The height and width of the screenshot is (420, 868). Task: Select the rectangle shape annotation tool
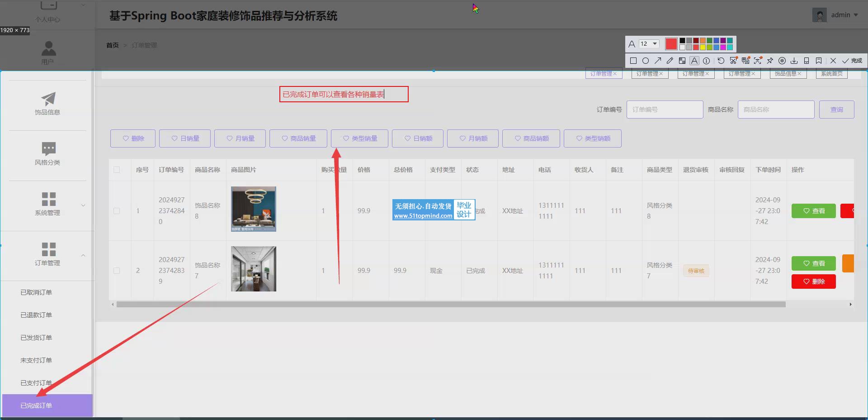(633, 61)
